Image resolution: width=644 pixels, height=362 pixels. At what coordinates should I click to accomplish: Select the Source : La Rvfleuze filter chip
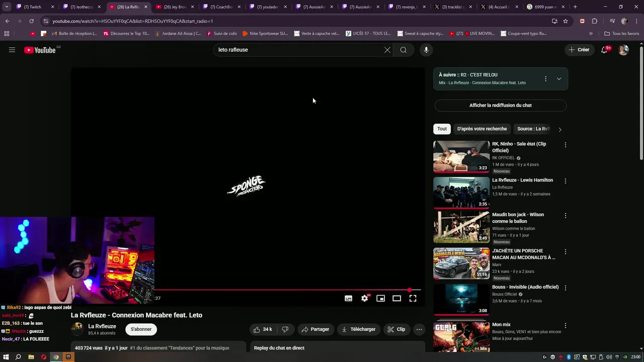point(533,129)
